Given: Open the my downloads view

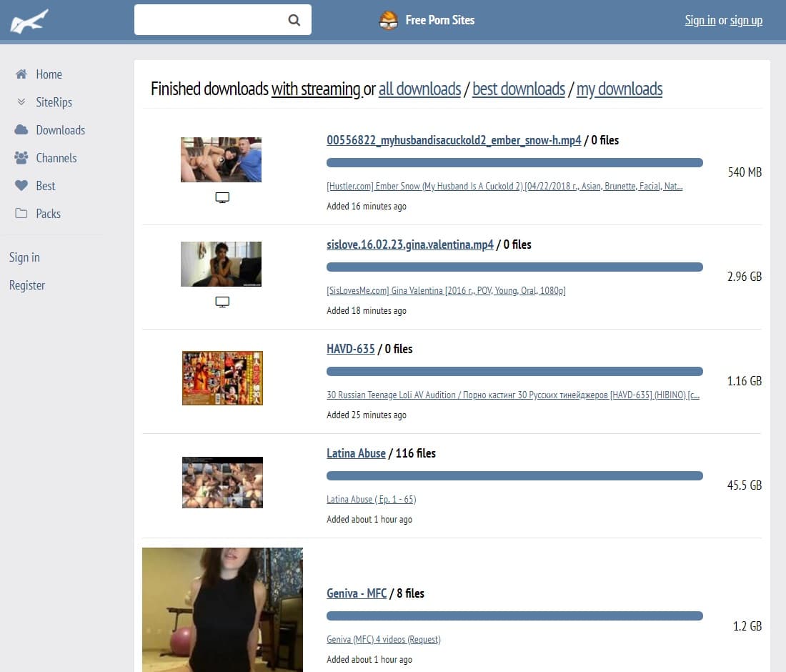Looking at the screenshot, I should pos(619,89).
